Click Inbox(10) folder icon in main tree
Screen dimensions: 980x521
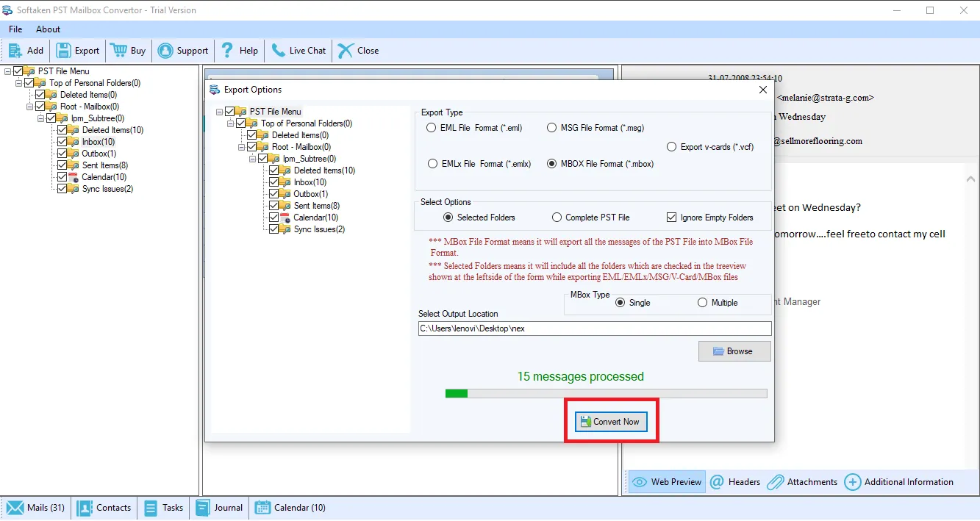(x=74, y=142)
